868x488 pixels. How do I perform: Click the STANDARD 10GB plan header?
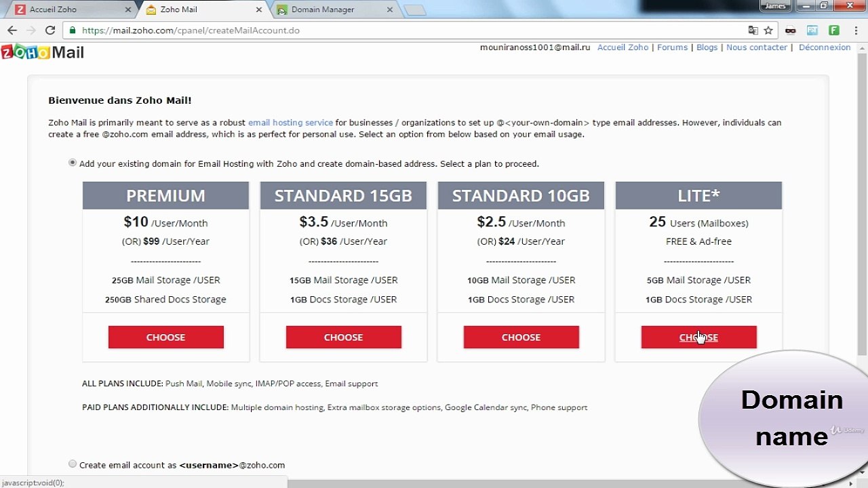point(521,195)
